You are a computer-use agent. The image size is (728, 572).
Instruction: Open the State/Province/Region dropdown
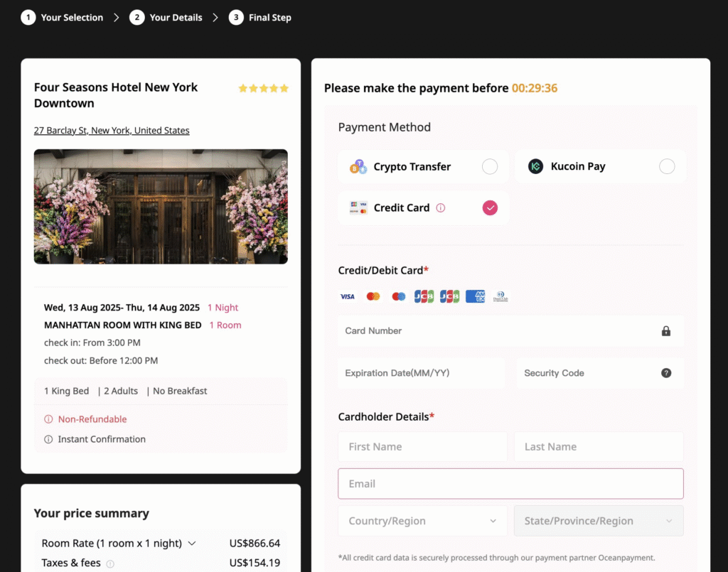pos(599,520)
